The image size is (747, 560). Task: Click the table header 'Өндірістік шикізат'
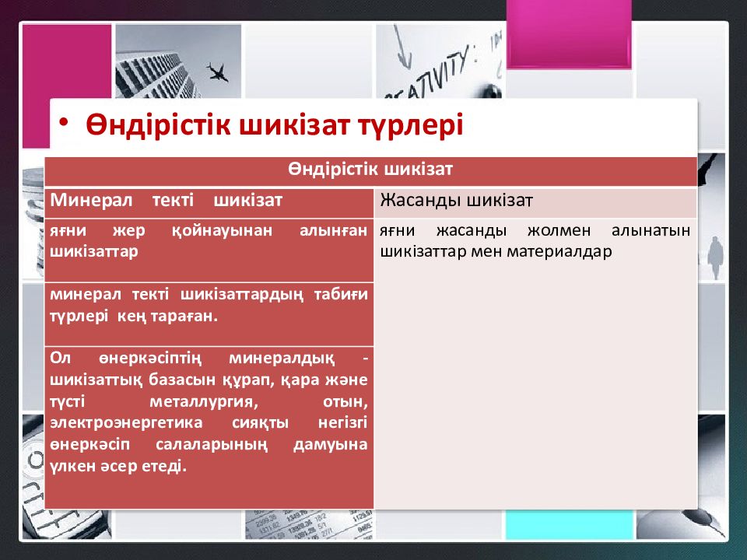[x=370, y=170]
